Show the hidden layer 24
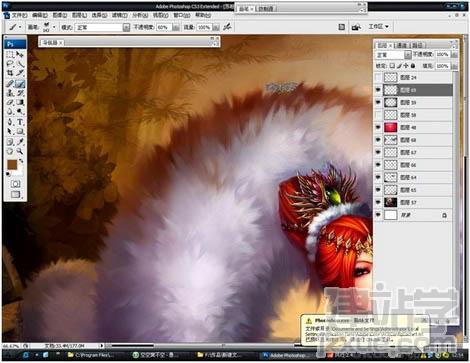This screenshot has width=470, height=363. 378,77
